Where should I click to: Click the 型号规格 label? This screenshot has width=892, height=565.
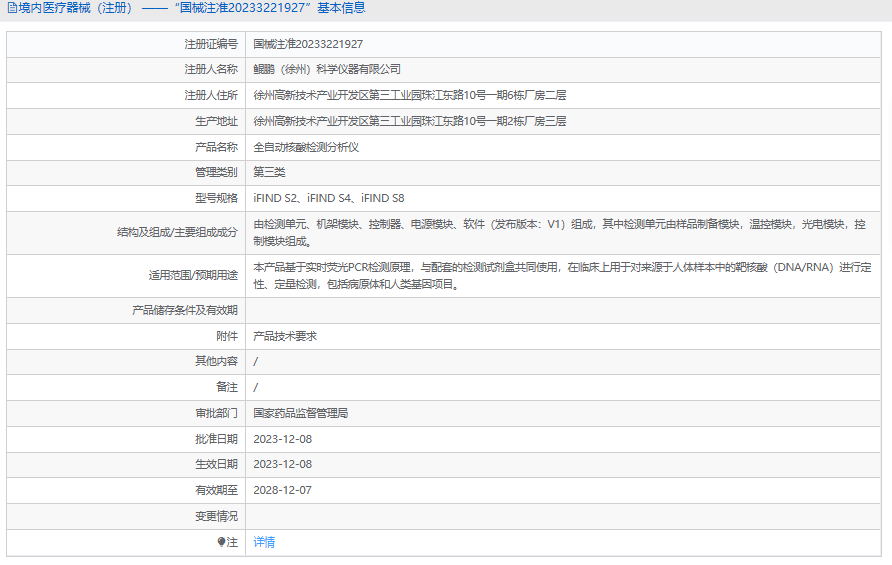click(x=216, y=199)
